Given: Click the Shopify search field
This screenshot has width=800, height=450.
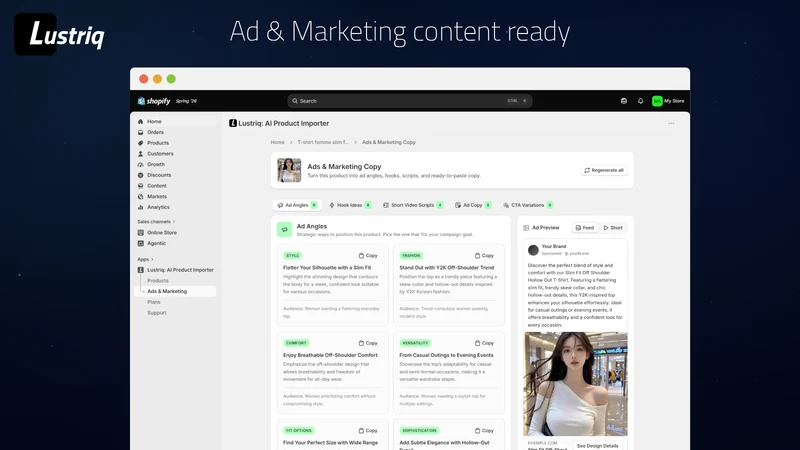Looking at the screenshot, I should [410, 101].
